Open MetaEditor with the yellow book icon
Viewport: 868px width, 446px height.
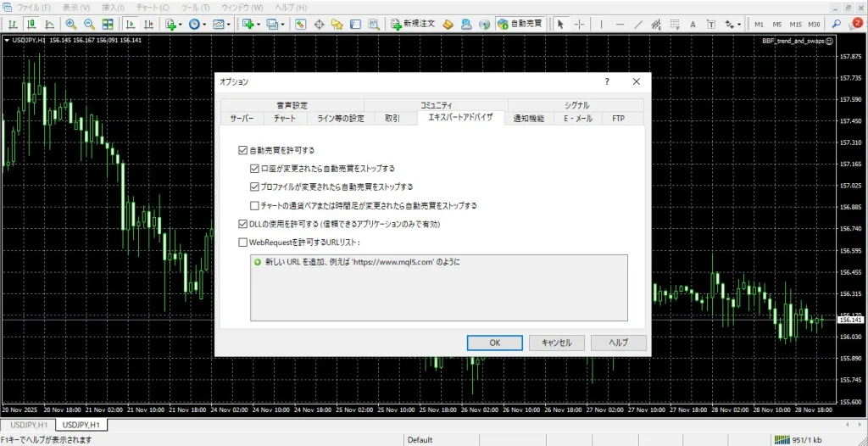tap(448, 25)
